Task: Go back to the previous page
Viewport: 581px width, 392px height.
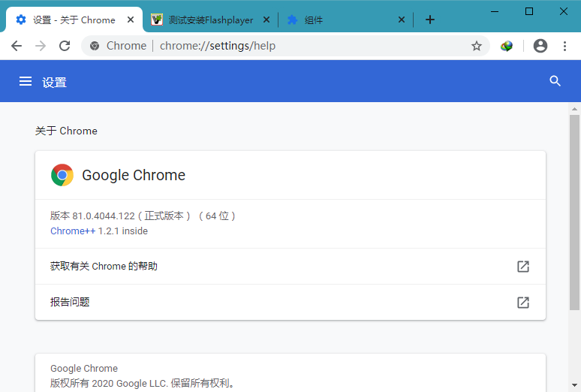Action: point(17,46)
